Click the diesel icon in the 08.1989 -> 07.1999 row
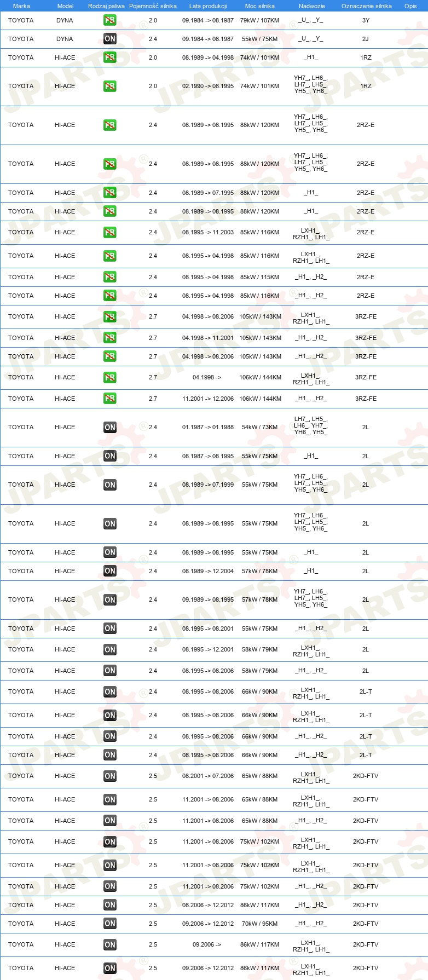 point(110,485)
